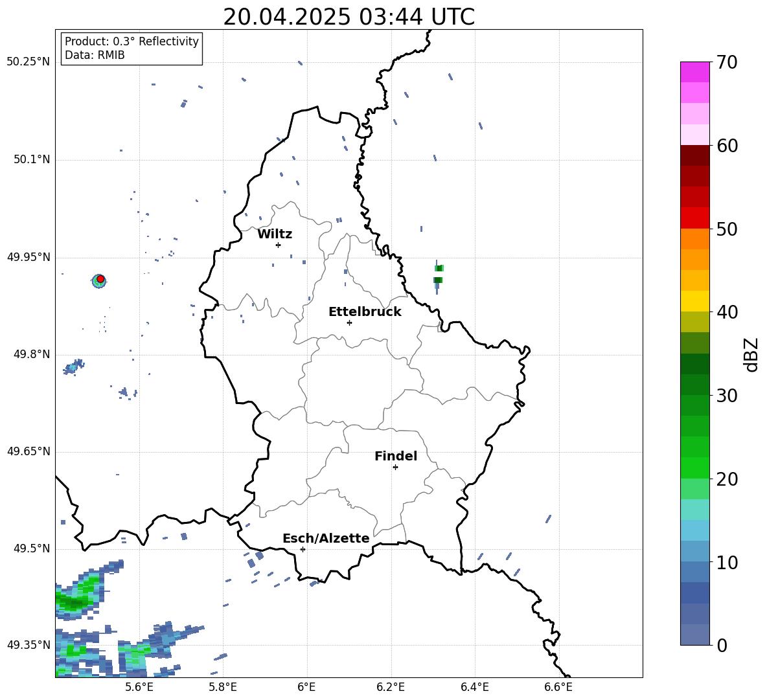Click the 49.5°N latitude label
Image resolution: width=767 pixels, height=700 pixels.
click(32, 548)
